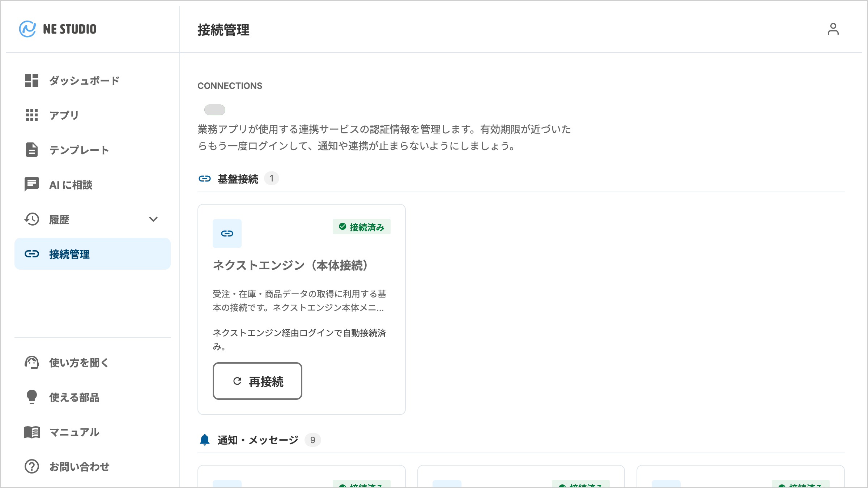Open AI に相談 in the sidebar
Image resolution: width=868 pixels, height=488 pixels.
click(x=93, y=184)
